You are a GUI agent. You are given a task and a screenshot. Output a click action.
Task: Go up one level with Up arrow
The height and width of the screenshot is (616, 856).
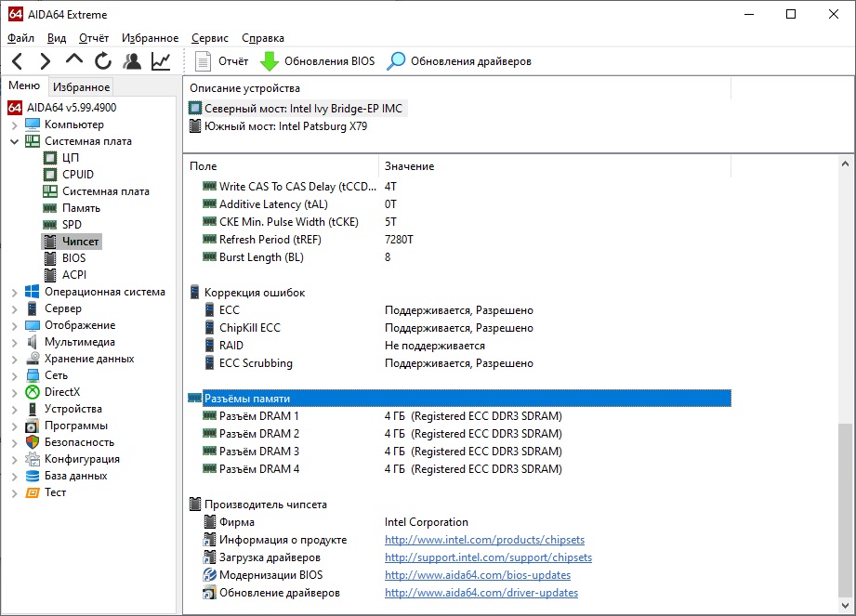click(x=74, y=61)
